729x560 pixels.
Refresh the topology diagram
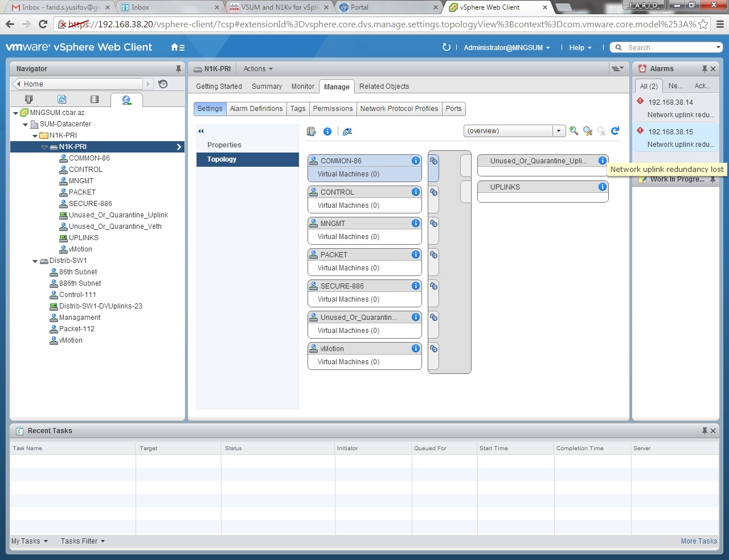point(615,131)
